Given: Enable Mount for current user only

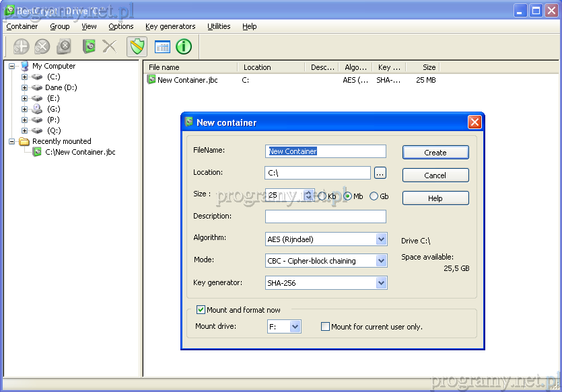Looking at the screenshot, I should coord(326,327).
